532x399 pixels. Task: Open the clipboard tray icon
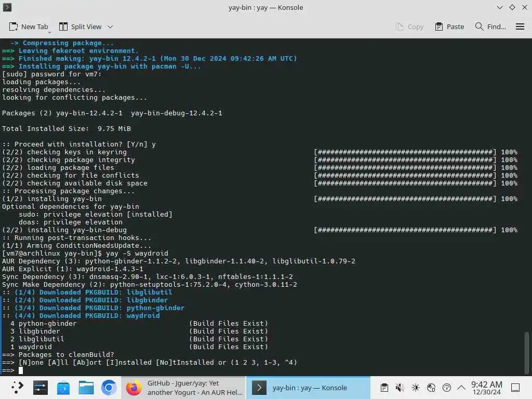[384, 388]
